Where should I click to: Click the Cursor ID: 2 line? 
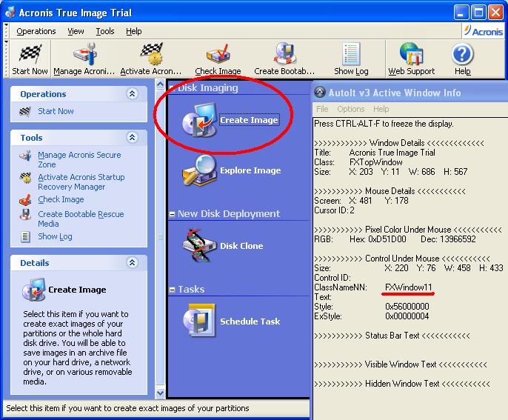coord(334,210)
